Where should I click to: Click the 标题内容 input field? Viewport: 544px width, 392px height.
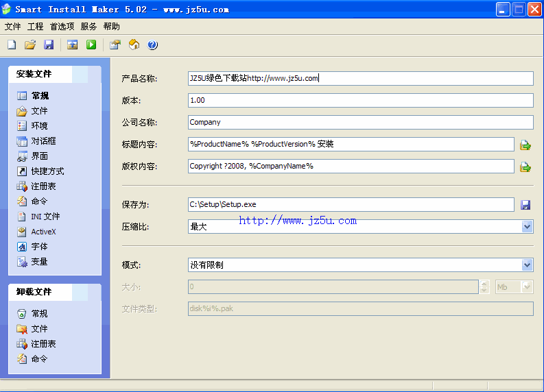pyautogui.click(x=351, y=144)
